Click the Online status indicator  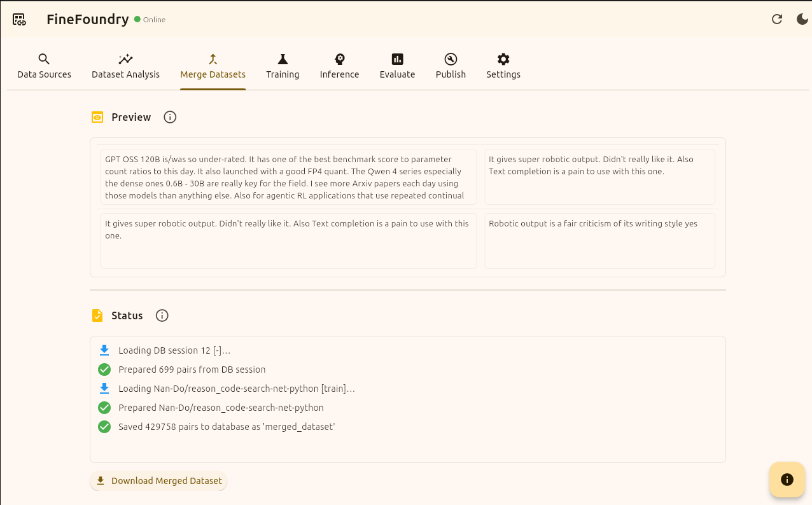(150, 20)
